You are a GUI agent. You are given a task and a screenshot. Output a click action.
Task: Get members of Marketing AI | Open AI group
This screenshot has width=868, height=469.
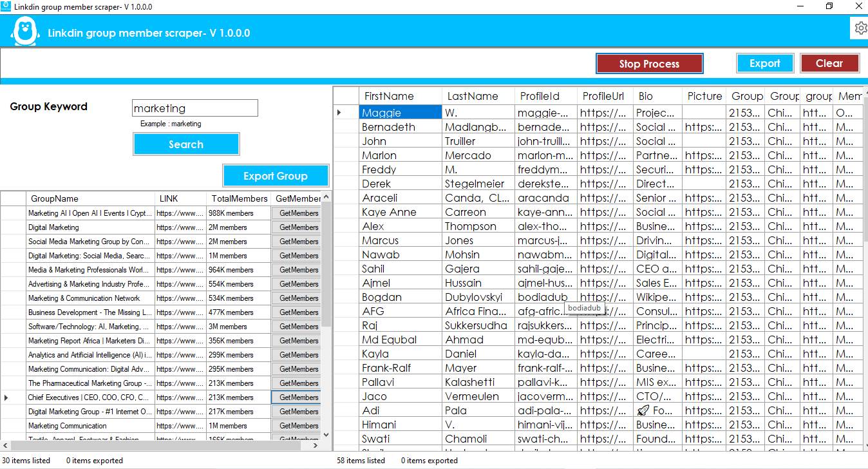coord(296,213)
